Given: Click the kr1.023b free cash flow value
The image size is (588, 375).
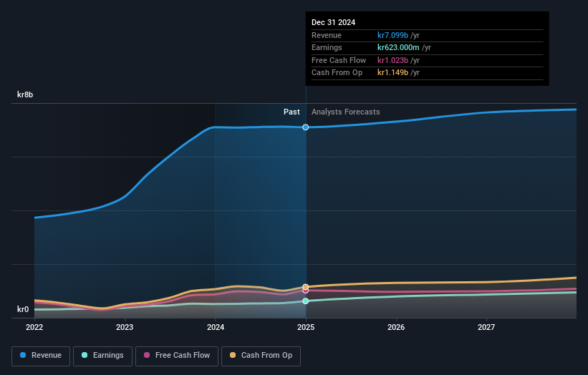Looking at the screenshot, I should (392, 60).
